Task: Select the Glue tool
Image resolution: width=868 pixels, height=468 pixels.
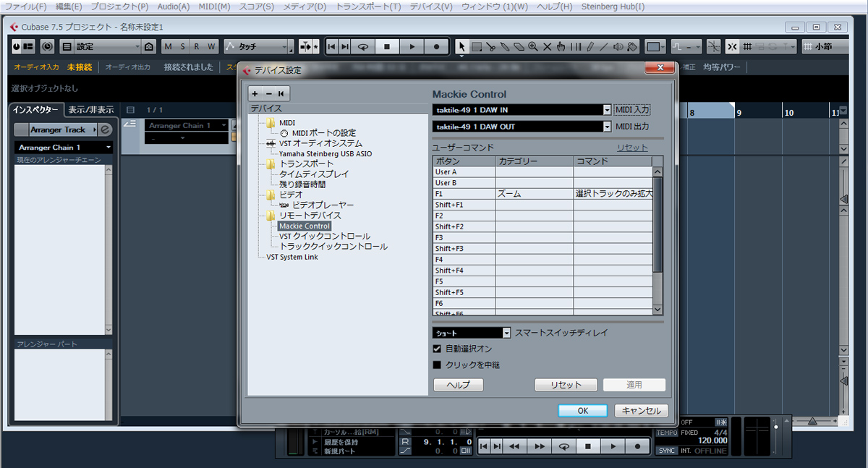Action: [504, 46]
